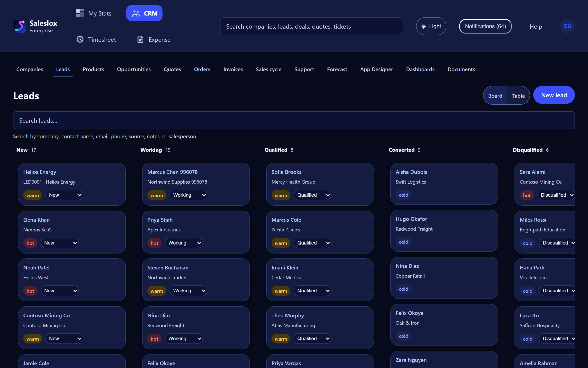The image size is (588, 368).
Task: Go to the Documents tab
Action: point(461,69)
